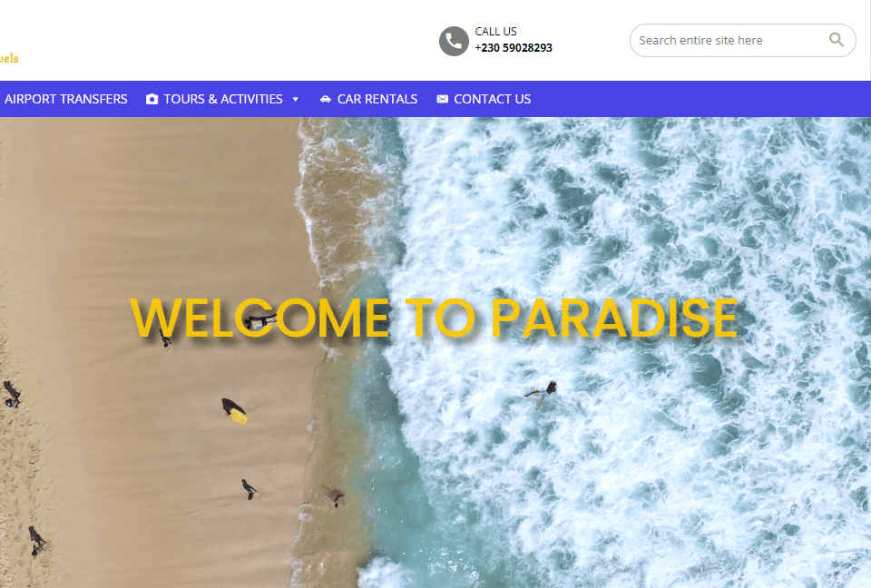The width and height of the screenshot is (871, 588).
Task: Open the Tours & Activities menu
Action: pyautogui.click(x=223, y=99)
